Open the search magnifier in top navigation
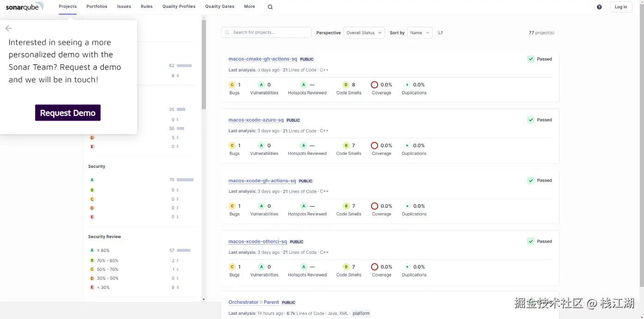 (270, 7)
